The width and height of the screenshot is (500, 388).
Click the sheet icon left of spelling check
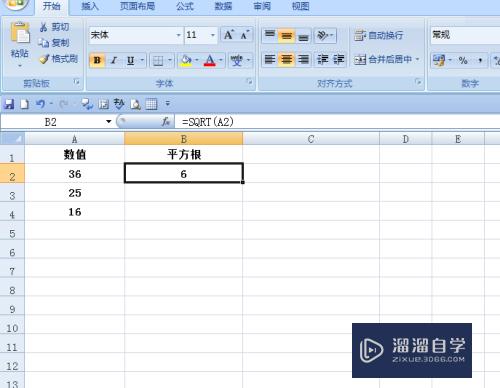pos(104,104)
